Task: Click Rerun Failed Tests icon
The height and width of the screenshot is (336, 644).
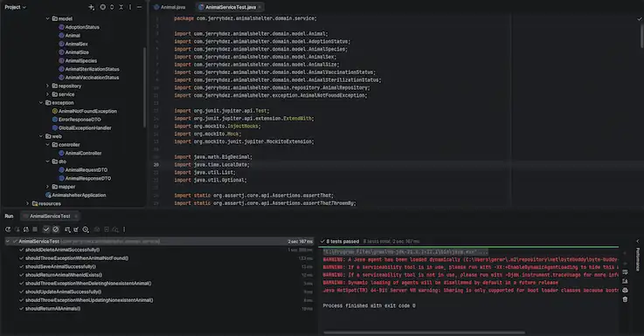Action: pos(17,230)
